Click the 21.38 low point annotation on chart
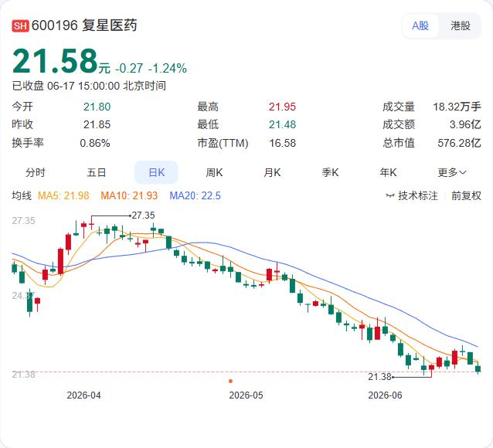Screen dimensions: 493x448 tap(379, 377)
